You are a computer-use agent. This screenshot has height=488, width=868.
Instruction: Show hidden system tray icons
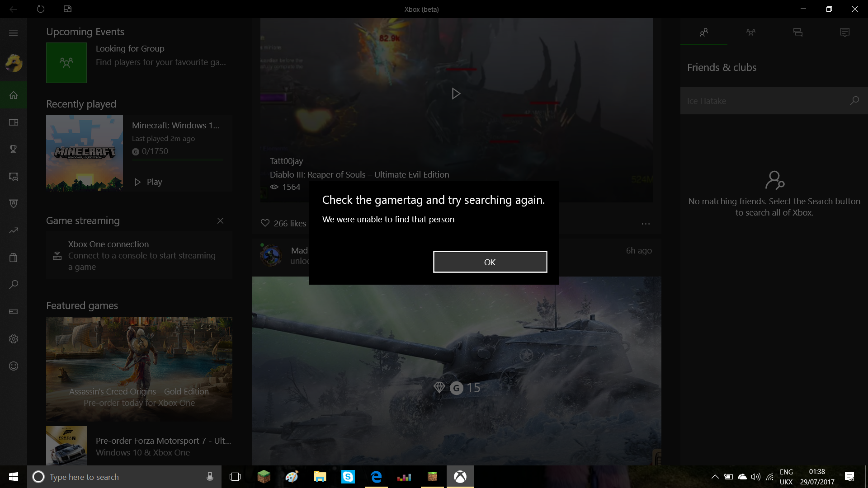(715, 477)
